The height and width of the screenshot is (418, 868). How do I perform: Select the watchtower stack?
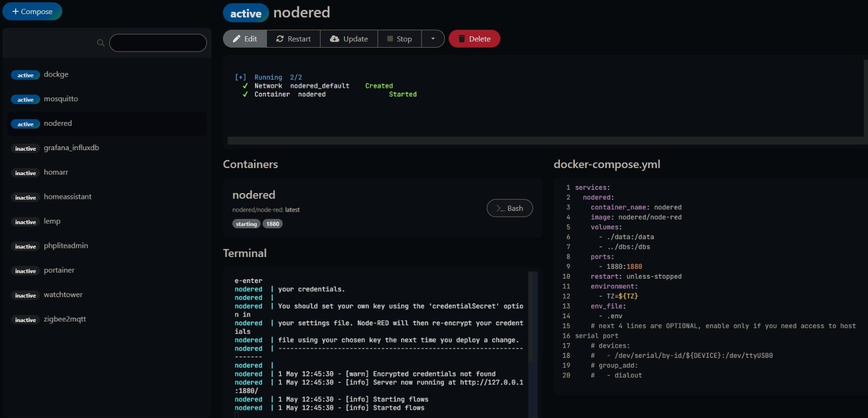[63, 294]
